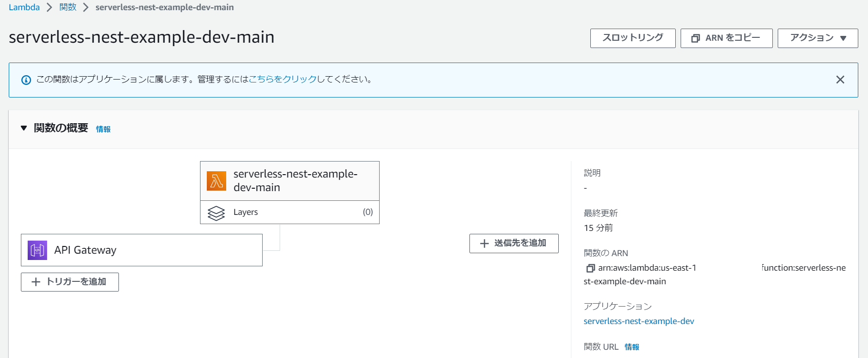Click the 説明 label
This screenshot has height=358, width=868.
coord(592,173)
